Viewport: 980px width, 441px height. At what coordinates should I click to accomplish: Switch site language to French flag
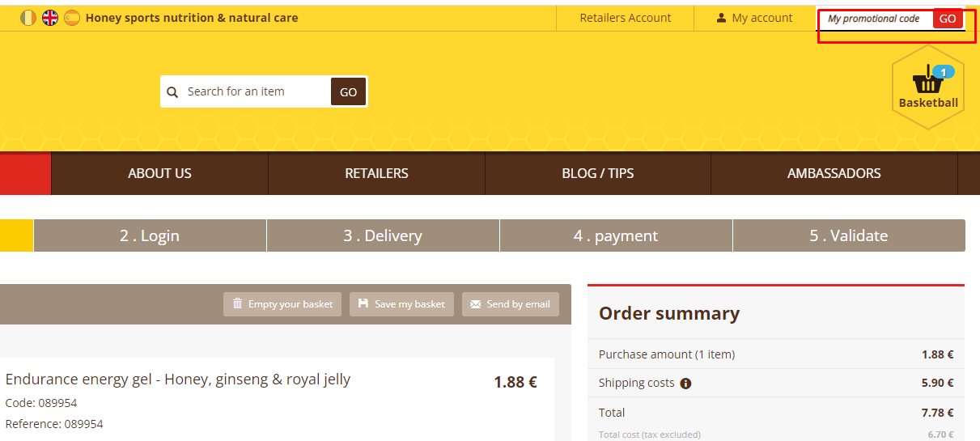pos(28,18)
